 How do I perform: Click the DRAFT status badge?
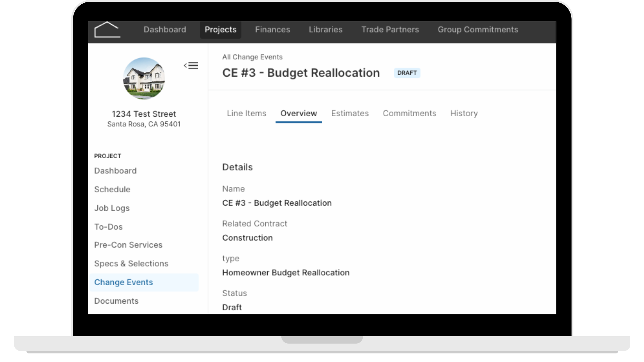click(407, 73)
